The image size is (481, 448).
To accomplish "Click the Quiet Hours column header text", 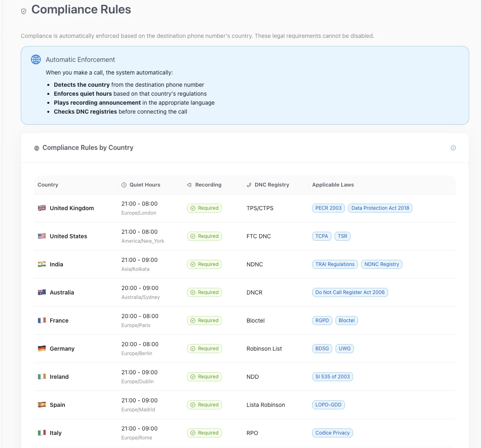I will pyautogui.click(x=145, y=185).
